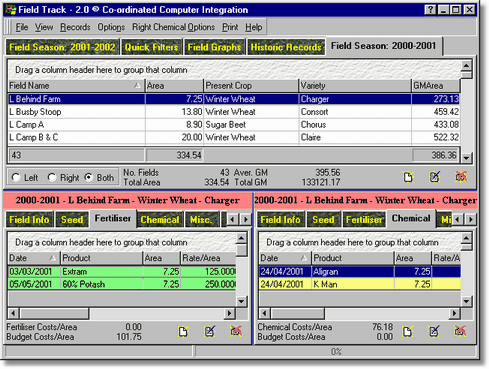Select right panel Chemical tab
489x369 pixels.
coord(411,218)
